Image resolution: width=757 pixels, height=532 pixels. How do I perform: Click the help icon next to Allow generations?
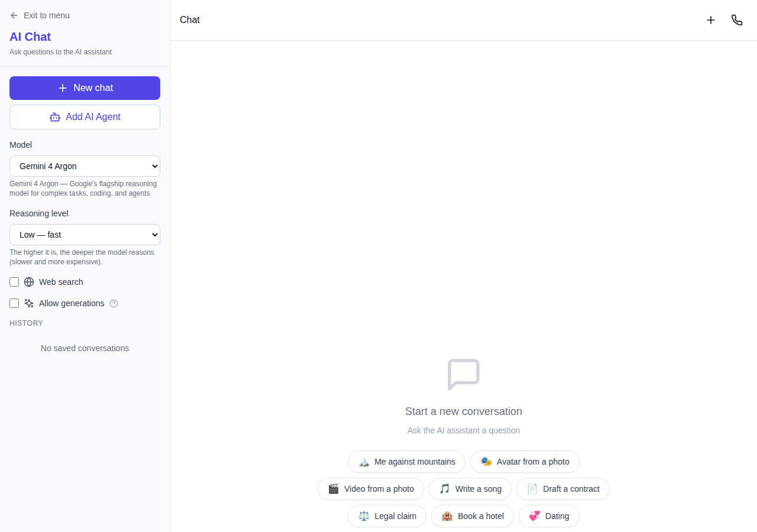pyautogui.click(x=114, y=304)
